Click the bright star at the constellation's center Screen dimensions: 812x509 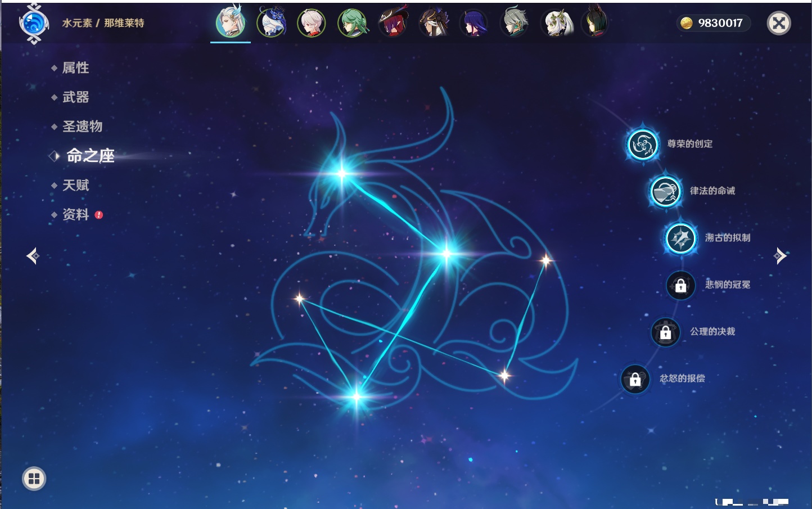[446, 254]
